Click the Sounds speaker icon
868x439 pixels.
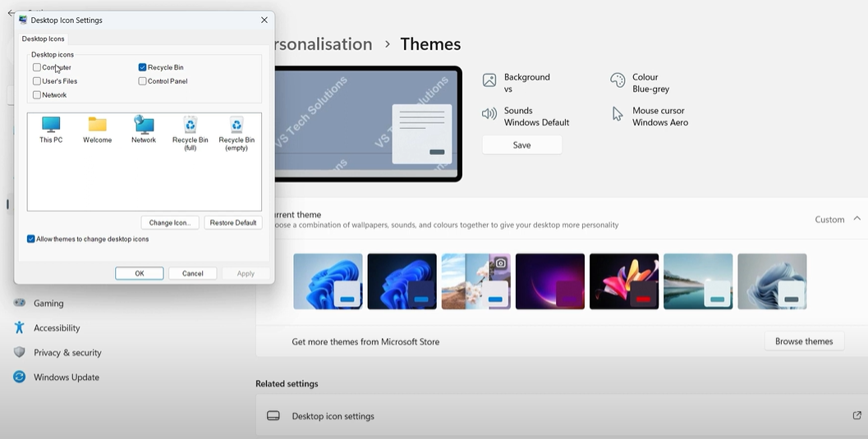489,114
